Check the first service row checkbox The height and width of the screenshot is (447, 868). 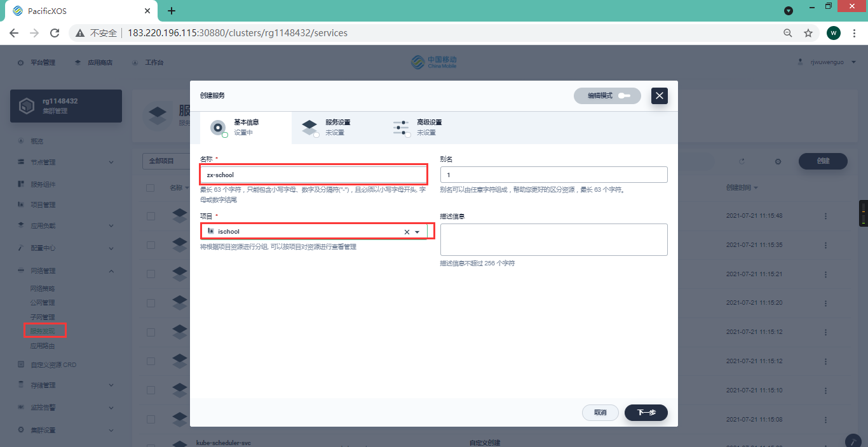pyautogui.click(x=151, y=217)
